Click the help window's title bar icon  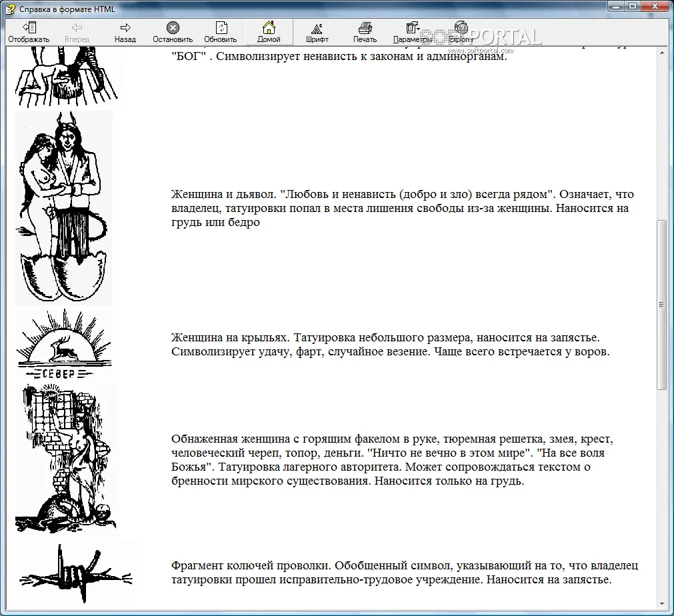pyautogui.click(x=10, y=9)
